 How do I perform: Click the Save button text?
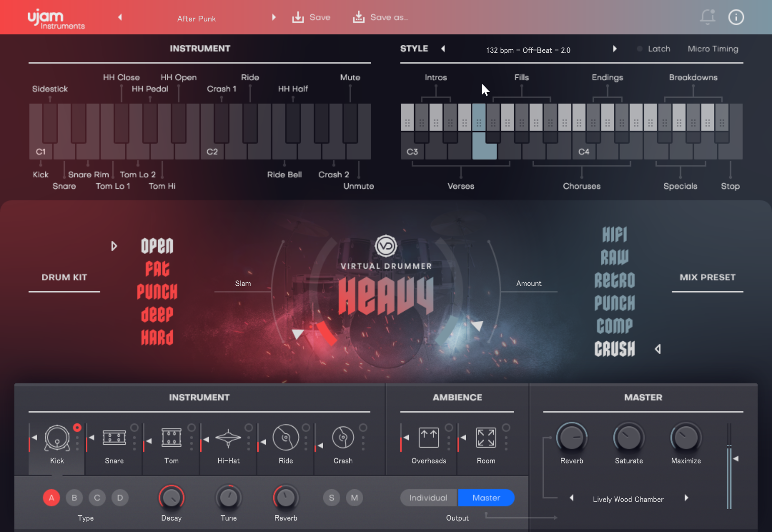[x=320, y=17]
